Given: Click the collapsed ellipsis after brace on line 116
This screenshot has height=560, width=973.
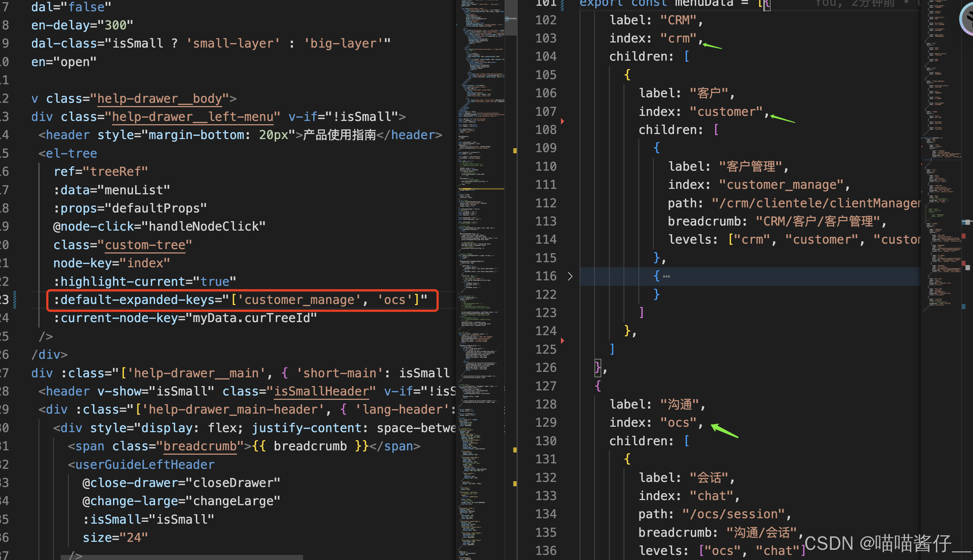Looking at the screenshot, I should tap(666, 276).
